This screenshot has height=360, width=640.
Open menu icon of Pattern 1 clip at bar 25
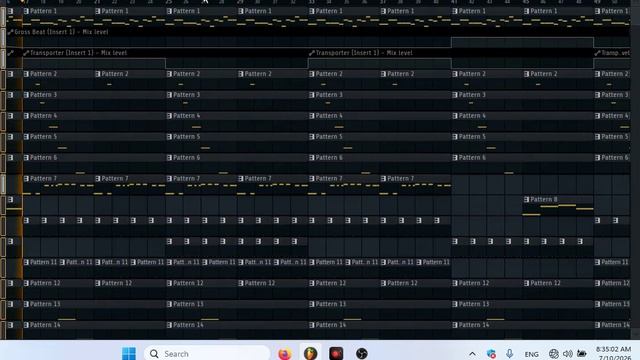tap(169, 11)
